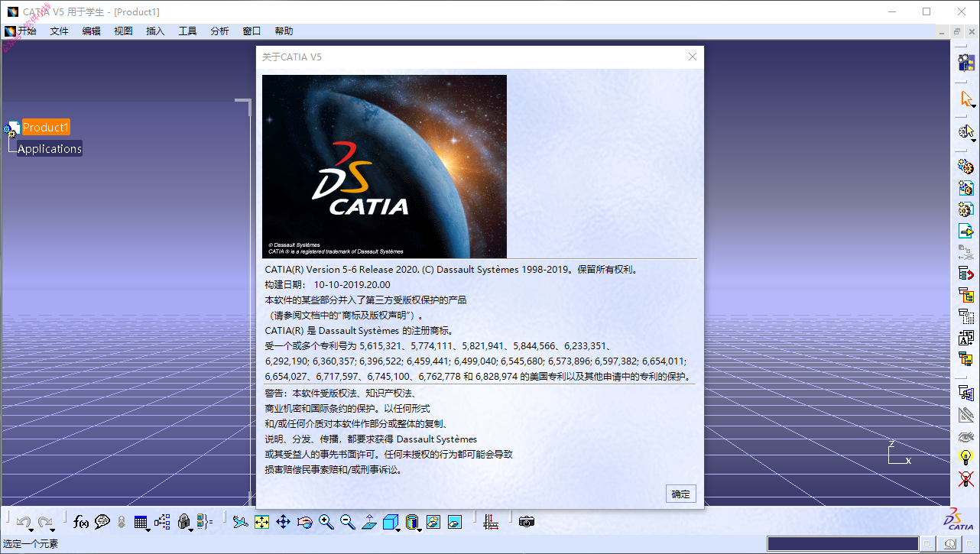The width and height of the screenshot is (980, 554).
Task: Click the New Component gears icon
Action: click(966, 166)
